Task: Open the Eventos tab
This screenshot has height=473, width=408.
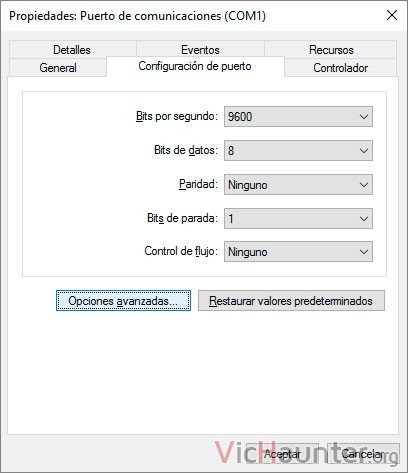Action: point(200,50)
